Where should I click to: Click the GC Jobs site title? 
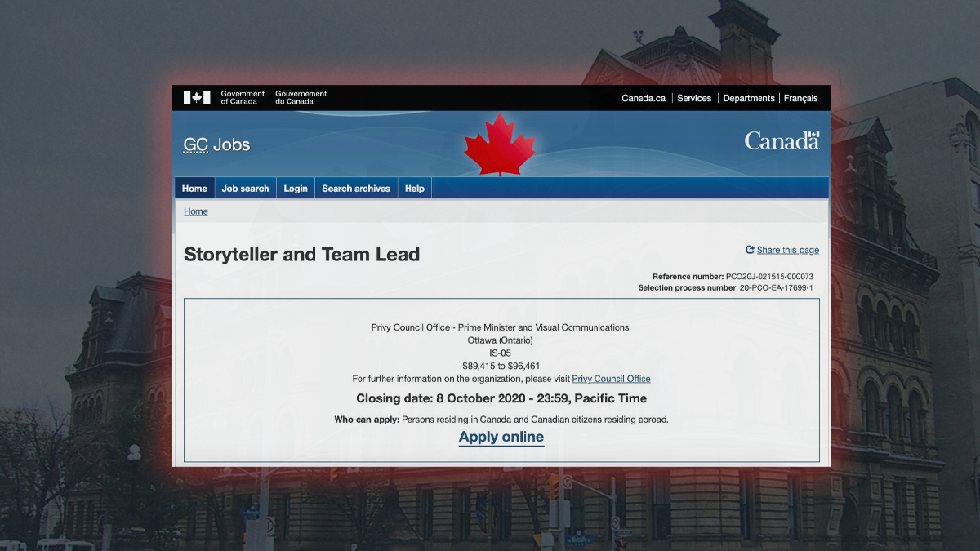pos(216,145)
